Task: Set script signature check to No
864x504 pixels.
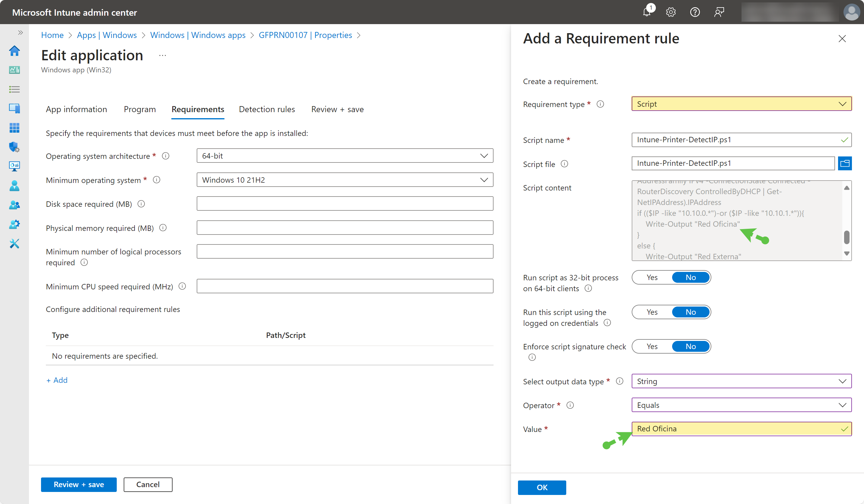Action: 691,346
